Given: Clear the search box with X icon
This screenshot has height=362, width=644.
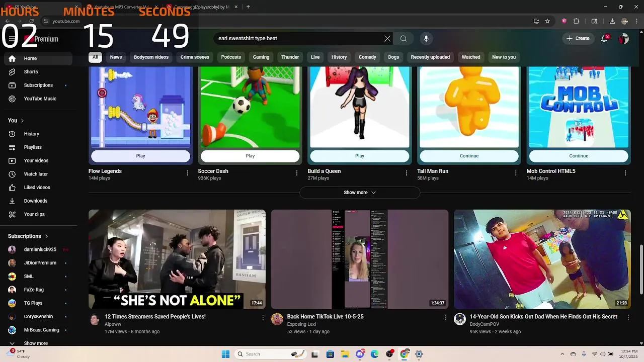Looking at the screenshot, I should (387, 39).
